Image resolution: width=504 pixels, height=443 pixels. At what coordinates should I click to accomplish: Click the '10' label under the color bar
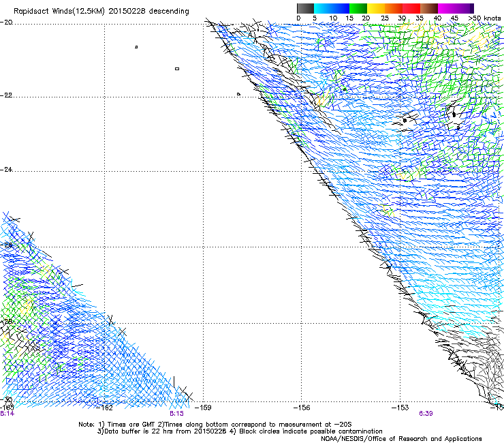333,18
